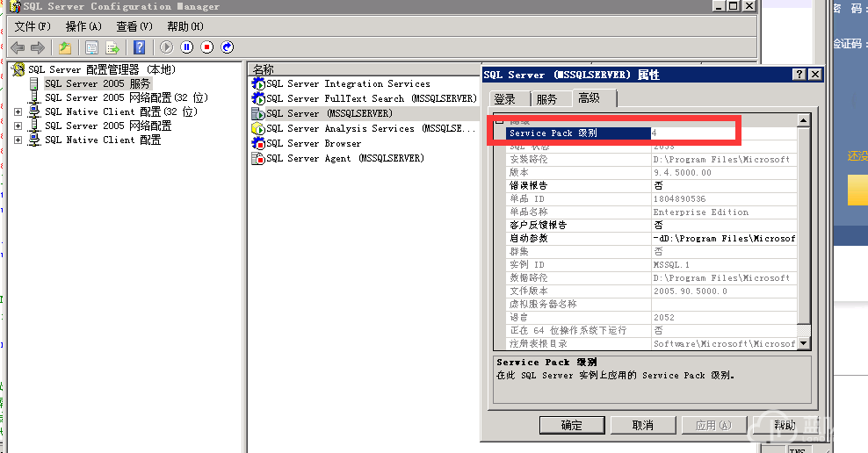The image size is (868, 453).
Task: Click SQL Server Agent service icon
Action: (258, 158)
